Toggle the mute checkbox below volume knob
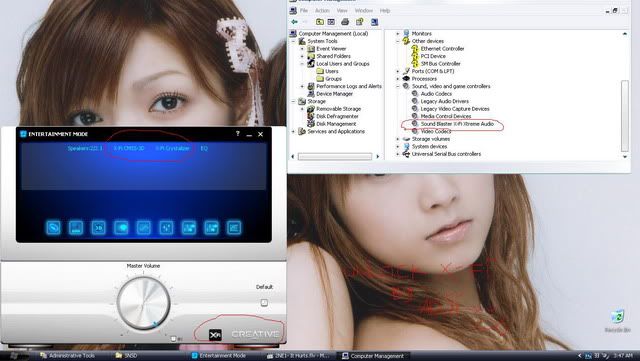This screenshot has height=361, width=640. point(173,339)
